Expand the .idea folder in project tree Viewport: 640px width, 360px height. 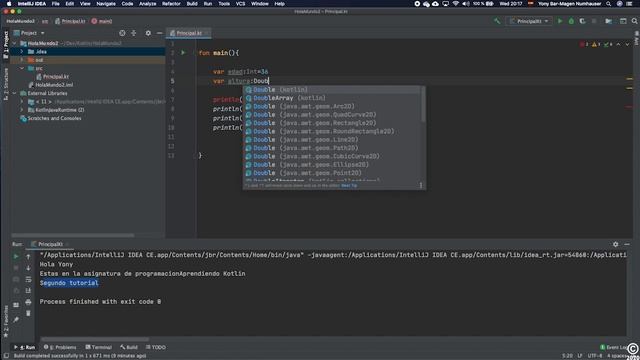(22, 51)
